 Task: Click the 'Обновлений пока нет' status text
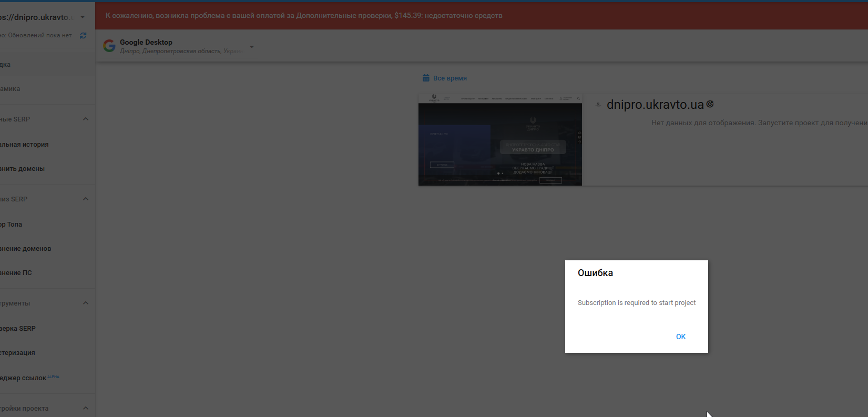40,35
